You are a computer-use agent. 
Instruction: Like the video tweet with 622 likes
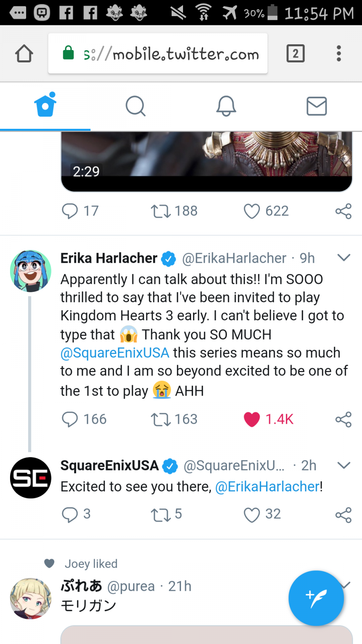pos(252,211)
